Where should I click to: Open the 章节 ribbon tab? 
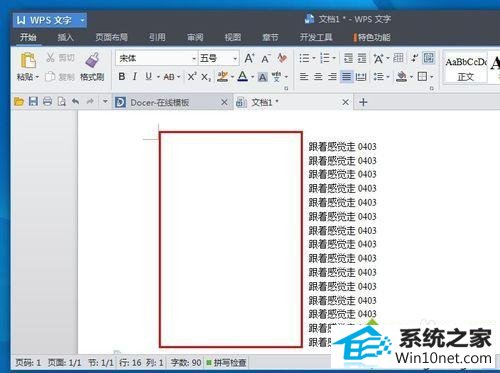point(270,37)
